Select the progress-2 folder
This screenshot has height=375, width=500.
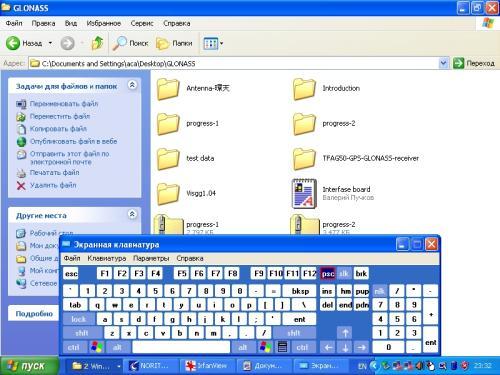[x=324, y=124]
